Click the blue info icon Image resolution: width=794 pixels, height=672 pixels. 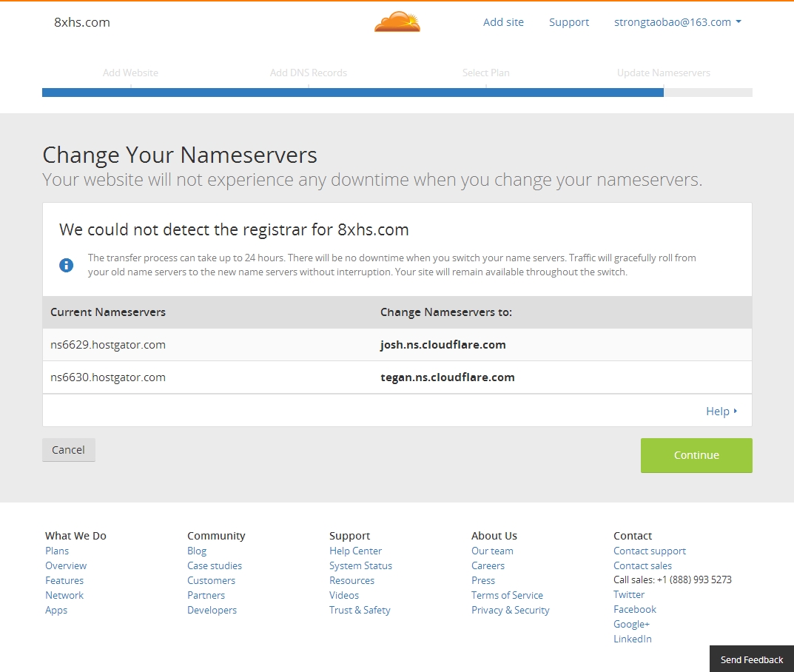67,265
